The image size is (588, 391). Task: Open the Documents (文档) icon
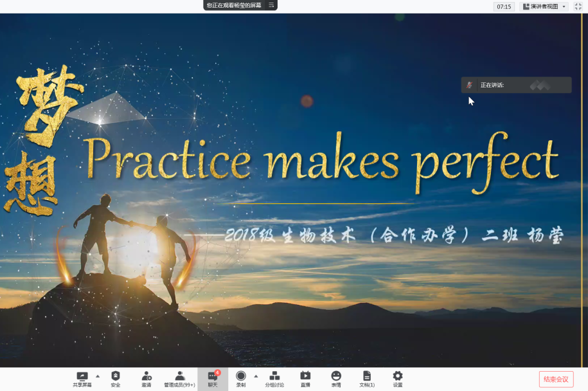point(367,376)
